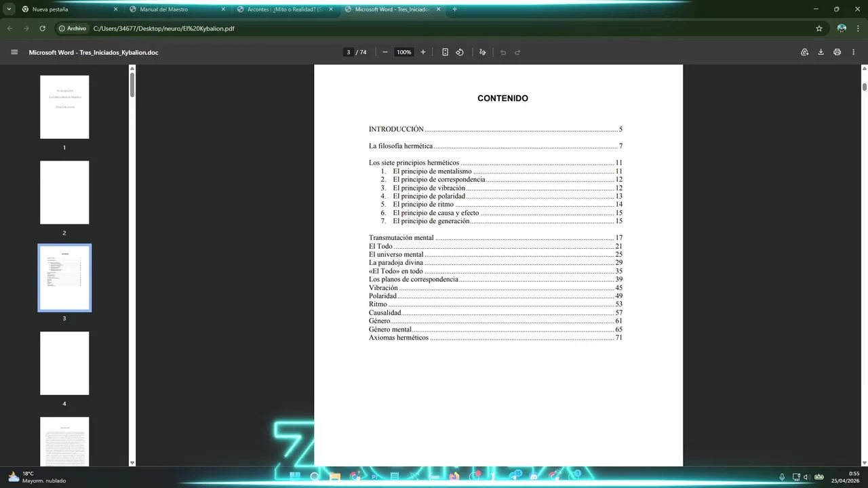
Task: Zoom out with the minus icon
Action: pyautogui.click(x=385, y=52)
